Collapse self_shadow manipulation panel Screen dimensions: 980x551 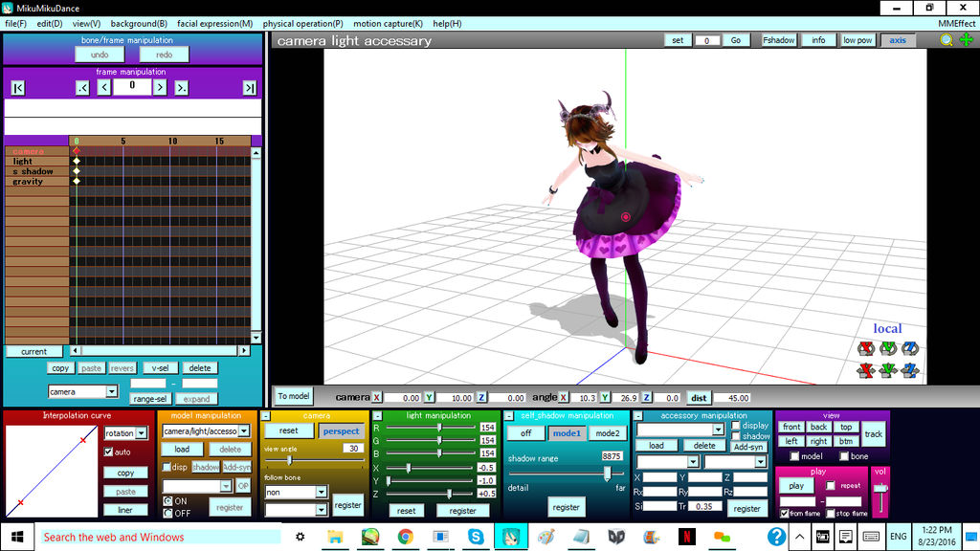click(509, 415)
